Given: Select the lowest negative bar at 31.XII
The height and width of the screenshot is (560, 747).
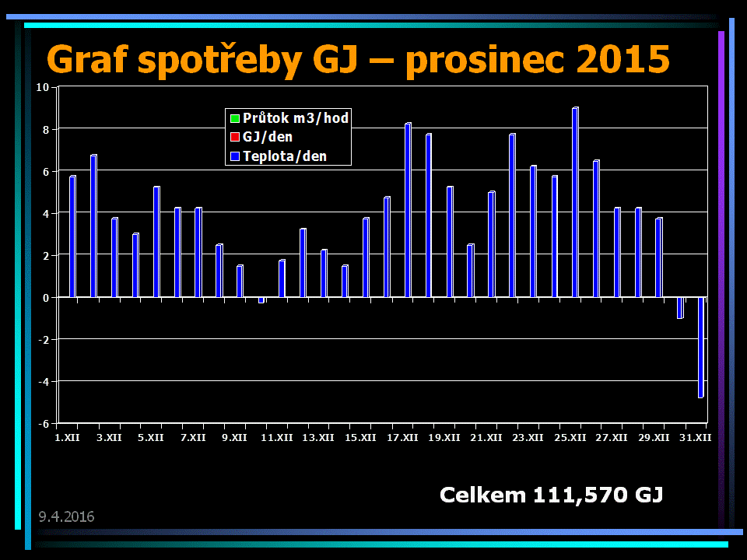Looking at the screenshot, I should [701, 347].
